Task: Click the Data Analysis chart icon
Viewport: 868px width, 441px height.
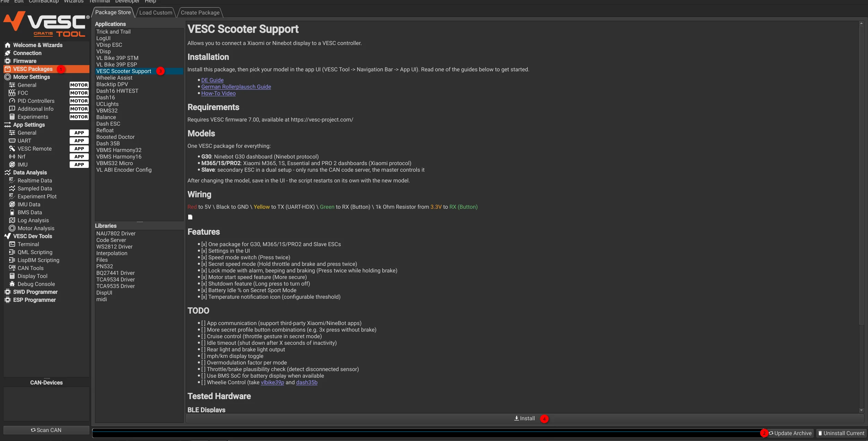Action: click(8, 173)
